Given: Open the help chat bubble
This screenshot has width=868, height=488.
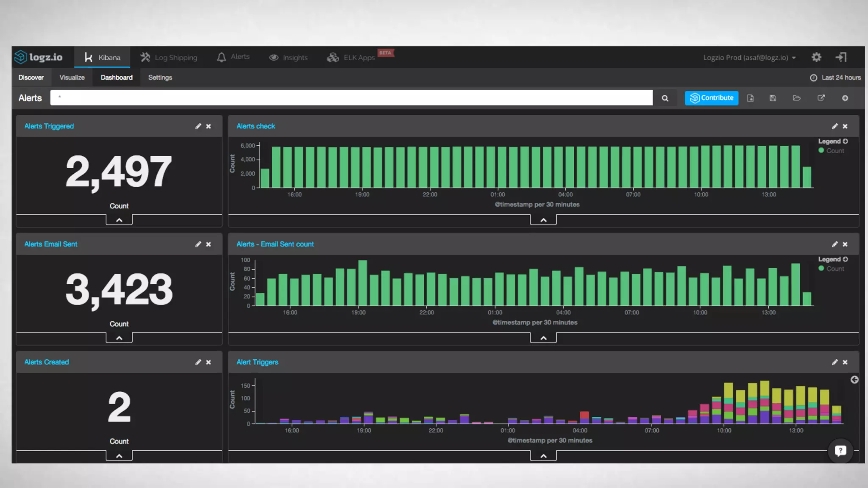Looking at the screenshot, I should point(840,451).
